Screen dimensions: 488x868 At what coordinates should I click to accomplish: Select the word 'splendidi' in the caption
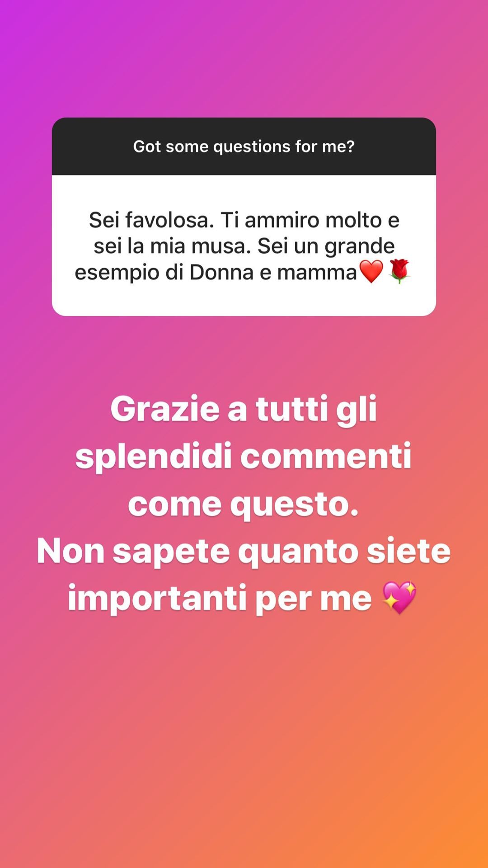pos(154,457)
